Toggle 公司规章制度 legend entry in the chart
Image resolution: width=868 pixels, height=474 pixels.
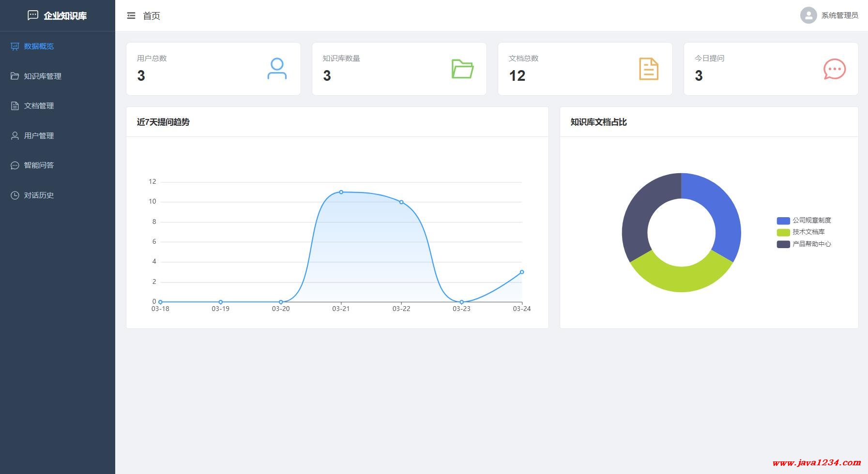pos(804,221)
